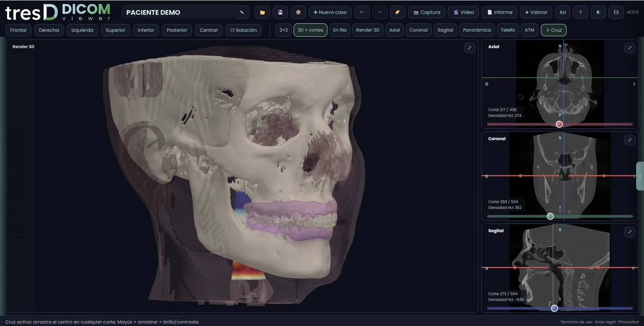The image size is (644, 326).
Task: Open font size settings (Aa)
Action: [563, 12]
